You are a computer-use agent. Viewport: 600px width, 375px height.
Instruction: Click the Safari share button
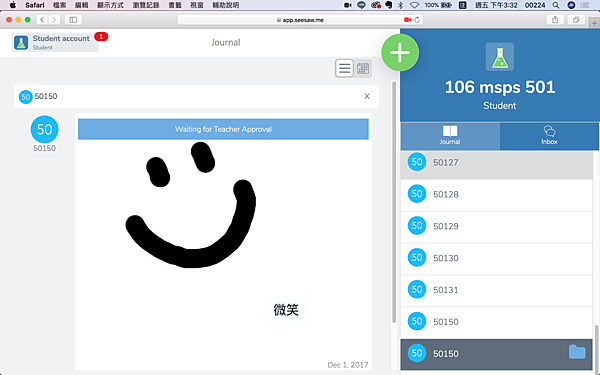click(x=555, y=20)
